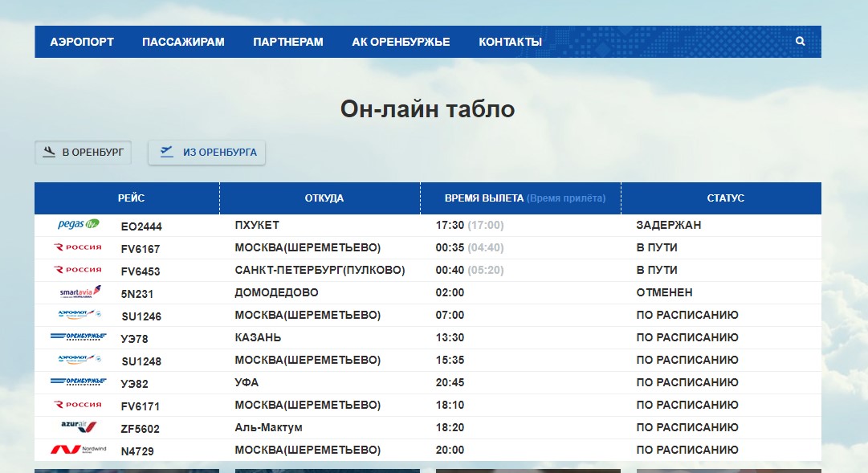Select the Оренбуржье logo next to УЭ78
868x473 pixels.
(x=78, y=336)
